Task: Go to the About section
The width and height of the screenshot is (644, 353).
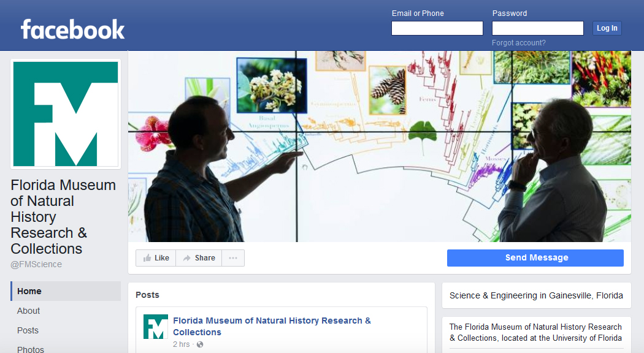Action: pyautogui.click(x=28, y=311)
